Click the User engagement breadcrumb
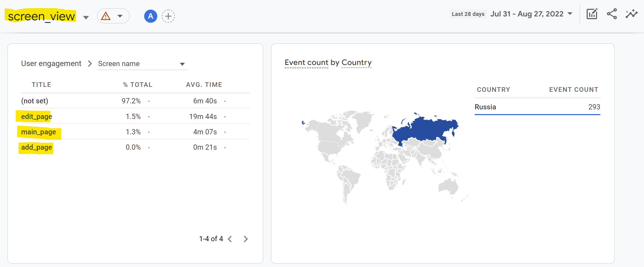644x267 pixels. (51, 64)
